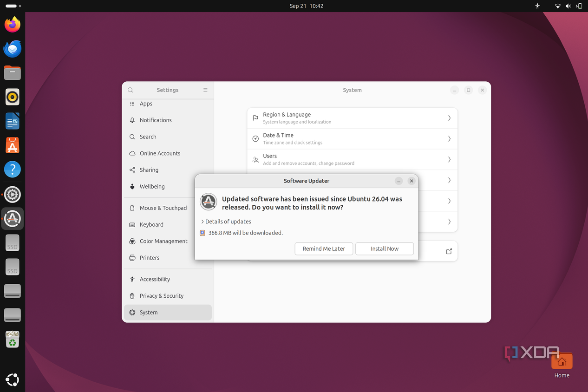Select System in Settings sidebar
This screenshot has height=392, width=588.
click(x=168, y=313)
